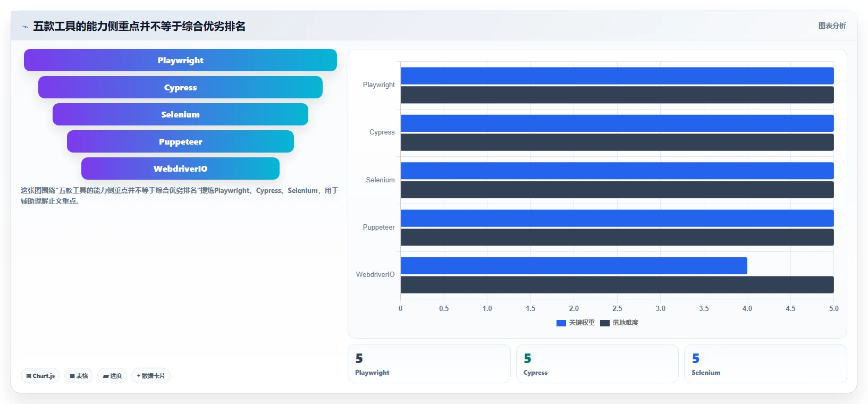Click the 0.5 x-axis tick label

(x=444, y=308)
